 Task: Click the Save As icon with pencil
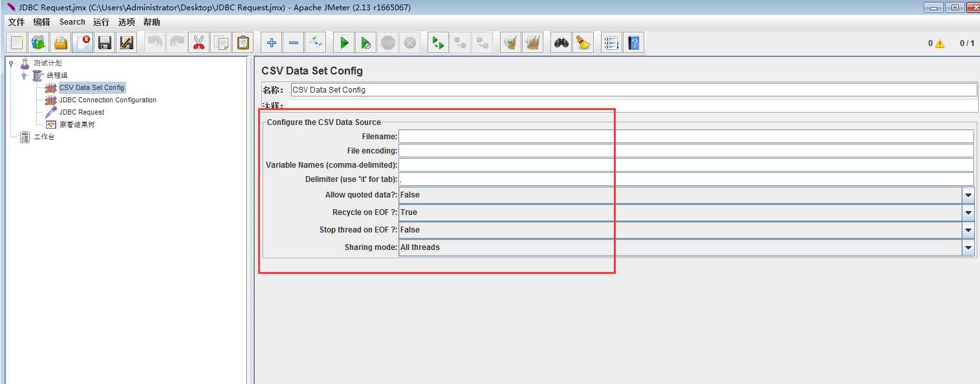pyautogui.click(x=127, y=43)
